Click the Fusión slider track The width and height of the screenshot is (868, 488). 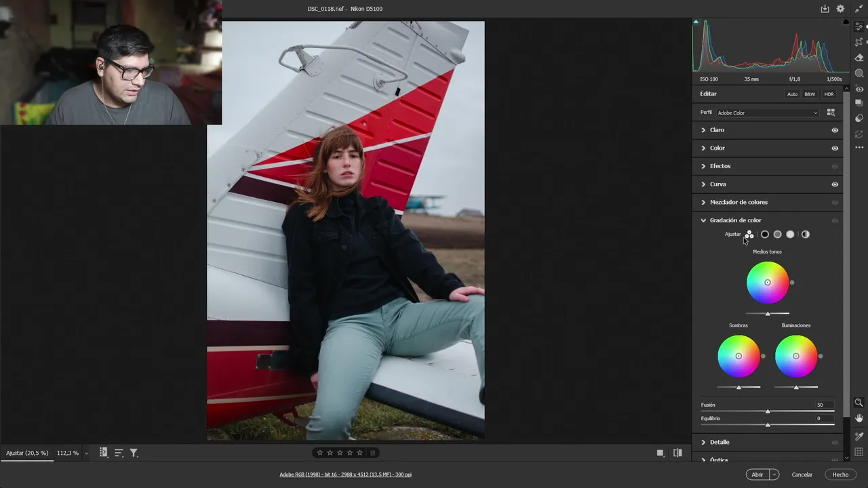click(x=768, y=411)
